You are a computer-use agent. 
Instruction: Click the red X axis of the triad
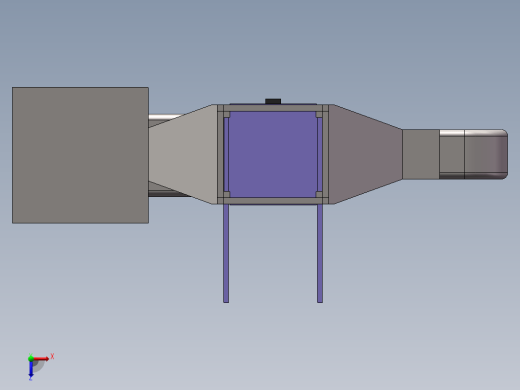click(41, 359)
